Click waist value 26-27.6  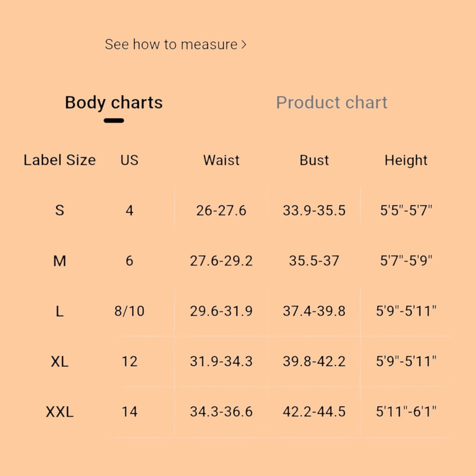pos(221,211)
